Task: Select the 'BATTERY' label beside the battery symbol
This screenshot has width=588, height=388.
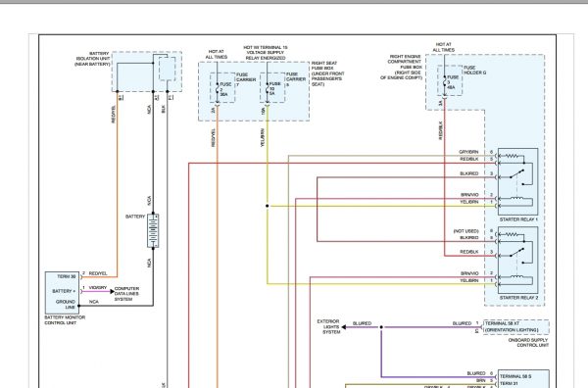Action: (x=135, y=217)
